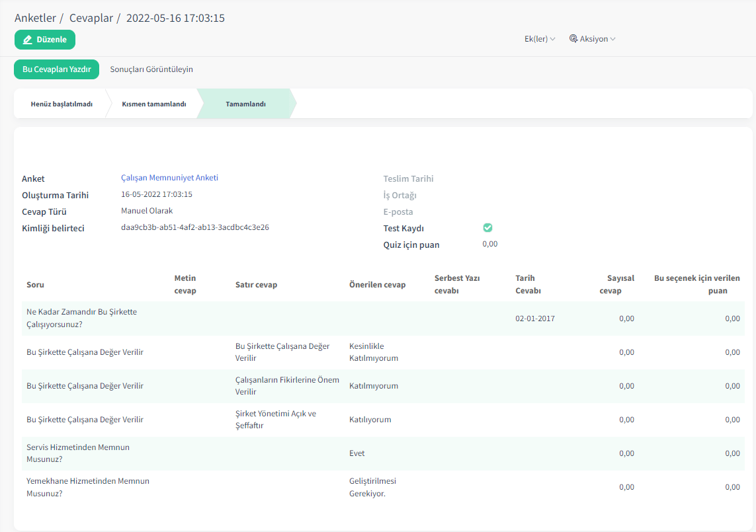
Task: Go to Anketler breadcrumb
Action: click(x=35, y=19)
